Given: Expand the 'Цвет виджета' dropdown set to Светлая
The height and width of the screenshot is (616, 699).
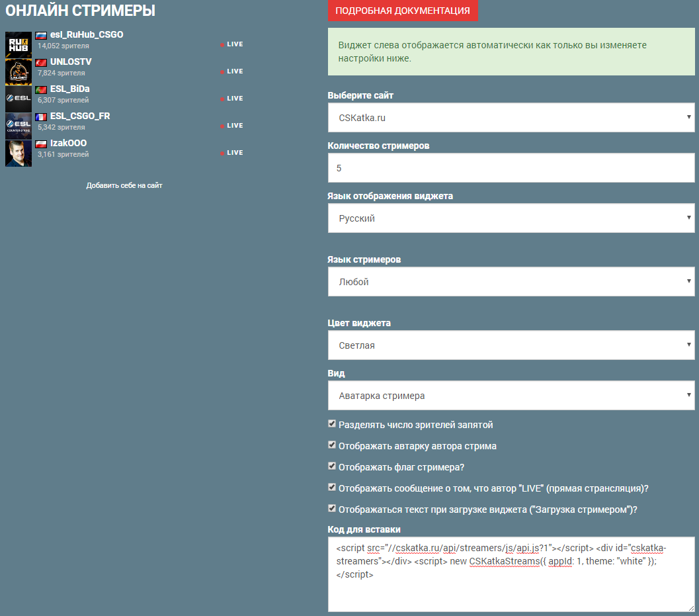Looking at the screenshot, I should tap(511, 345).
